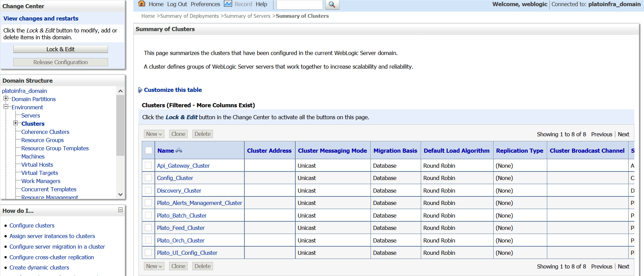The width and height of the screenshot is (644, 276).
Task: Toggle the select-all checkbox in table header
Action: pos(149,150)
